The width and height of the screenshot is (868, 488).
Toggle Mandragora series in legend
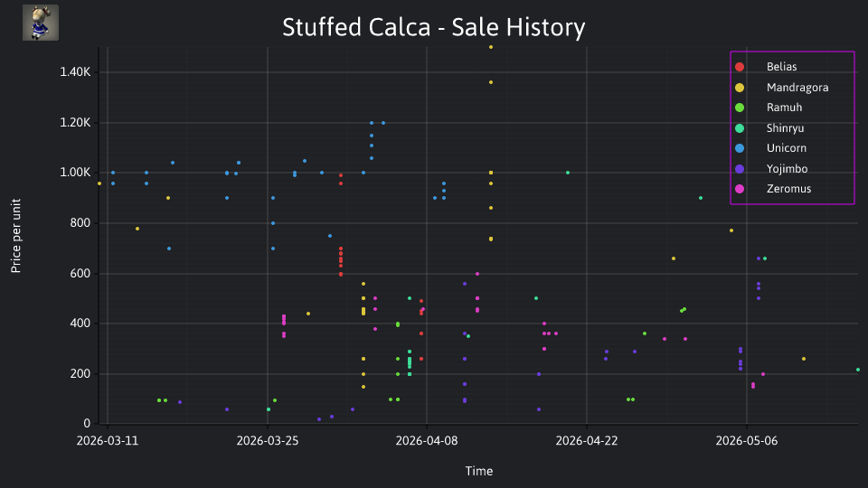click(x=797, y=88)
